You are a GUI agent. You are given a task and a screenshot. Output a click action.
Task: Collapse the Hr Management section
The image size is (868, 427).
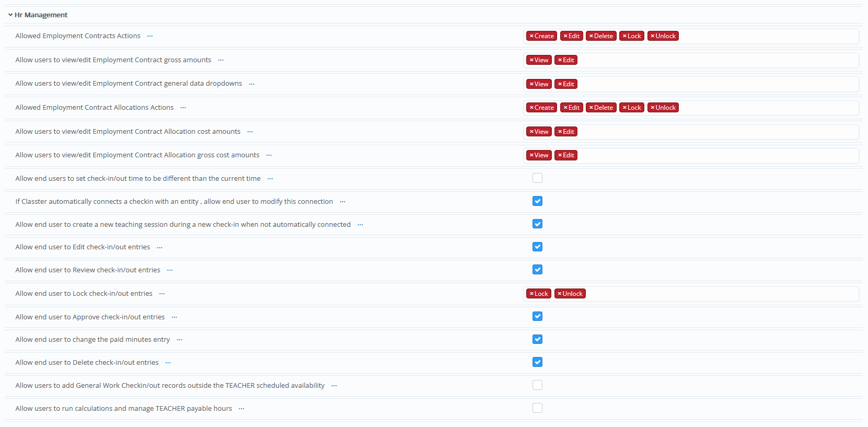pyautogui.click(x=10, y=15)
